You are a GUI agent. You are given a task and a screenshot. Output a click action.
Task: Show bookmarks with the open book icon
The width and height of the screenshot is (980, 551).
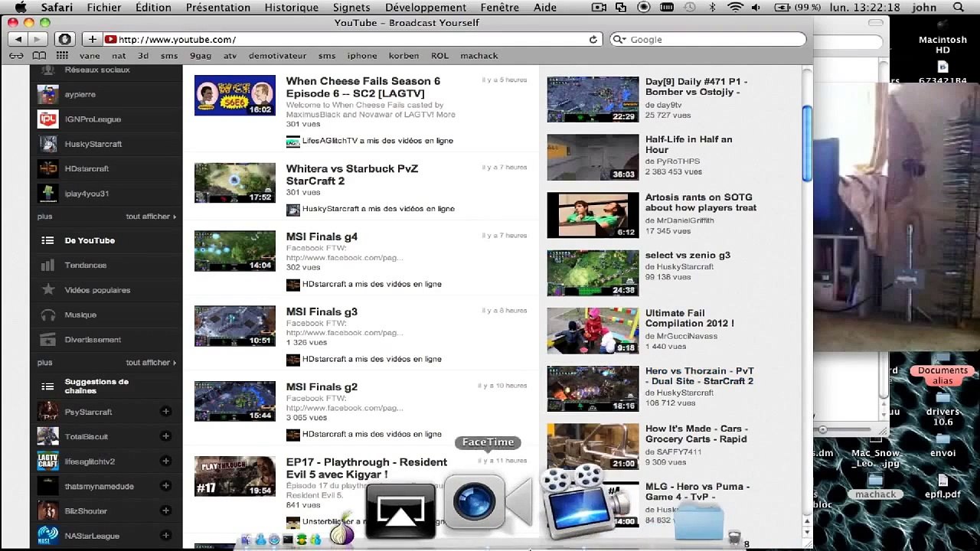point(40,56)
